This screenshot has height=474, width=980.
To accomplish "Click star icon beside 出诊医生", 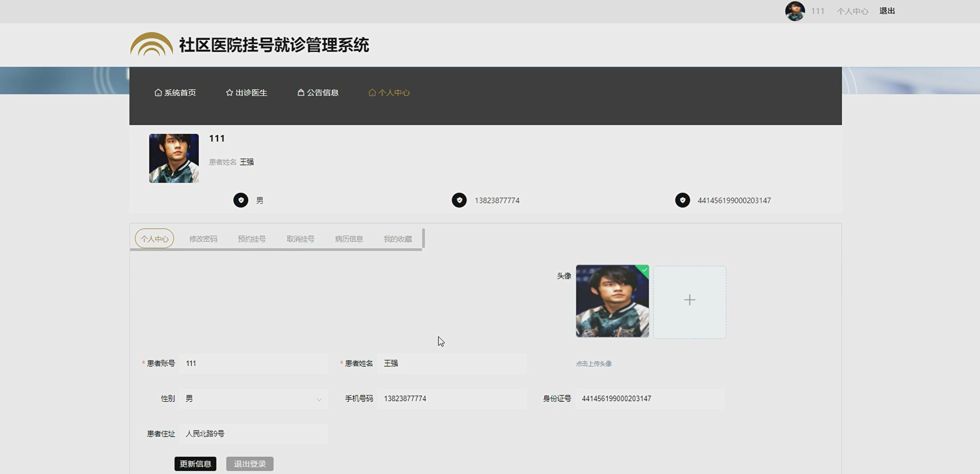I will coord(229,92).
